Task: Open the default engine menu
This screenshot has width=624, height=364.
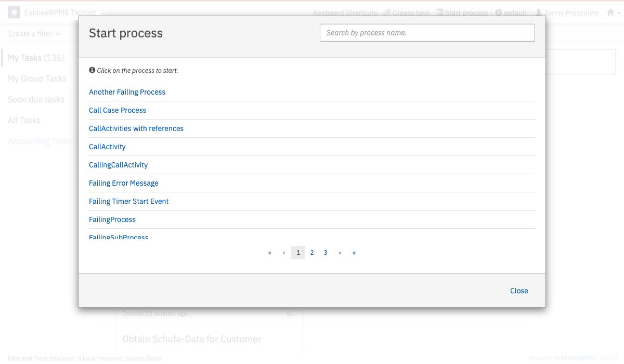Action: click(x=511, y=12)
